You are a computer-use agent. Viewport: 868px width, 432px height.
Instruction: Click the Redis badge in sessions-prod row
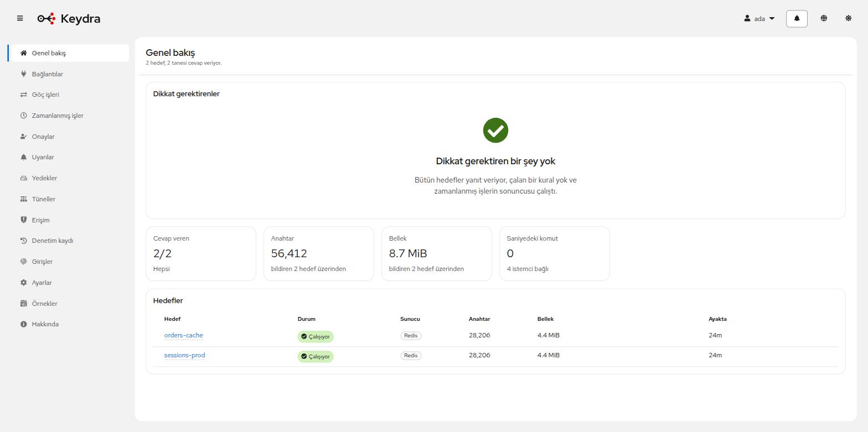coord(411,356)
